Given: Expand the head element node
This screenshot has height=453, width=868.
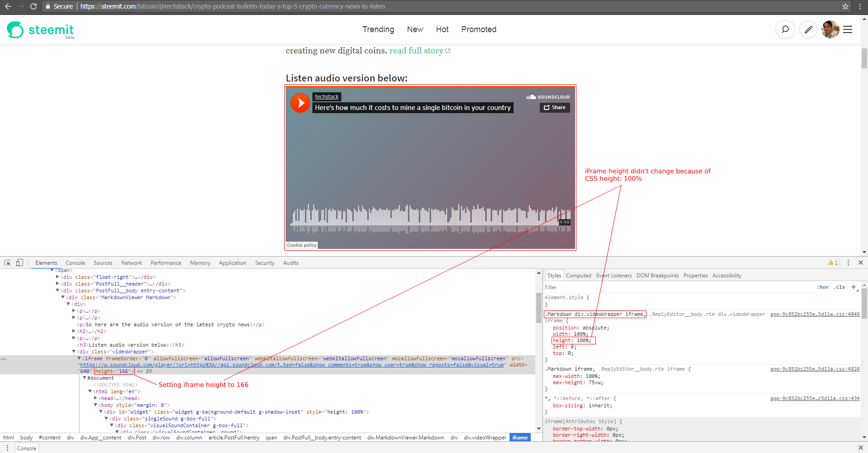Looking at the screenshot, I should 95,398.
